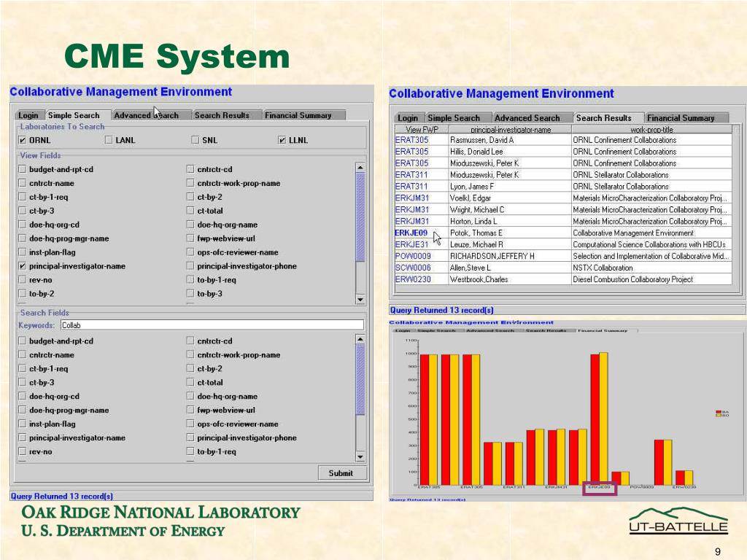Select Advanced Search tab above the results table
Viewport: 747px width, 560px height.
(x=527, y=117)
